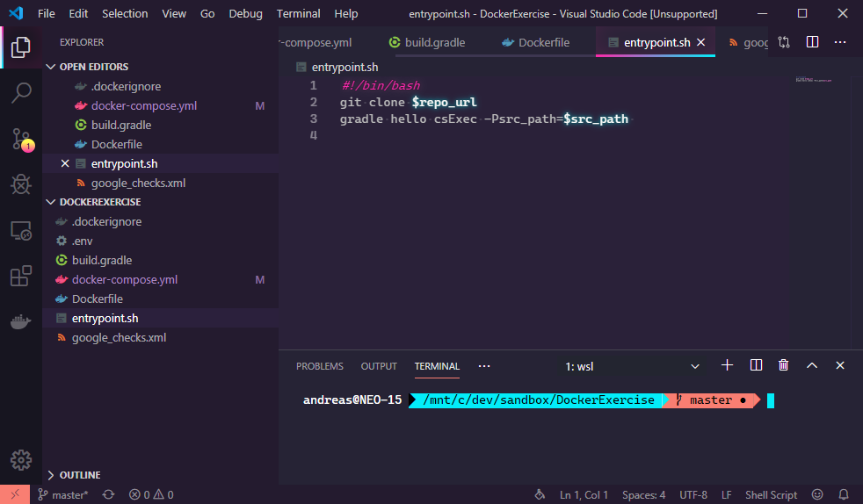The width and height of the screenshot is (863, 504).
Task: Open the Edit menu
Action: (78, 14)
